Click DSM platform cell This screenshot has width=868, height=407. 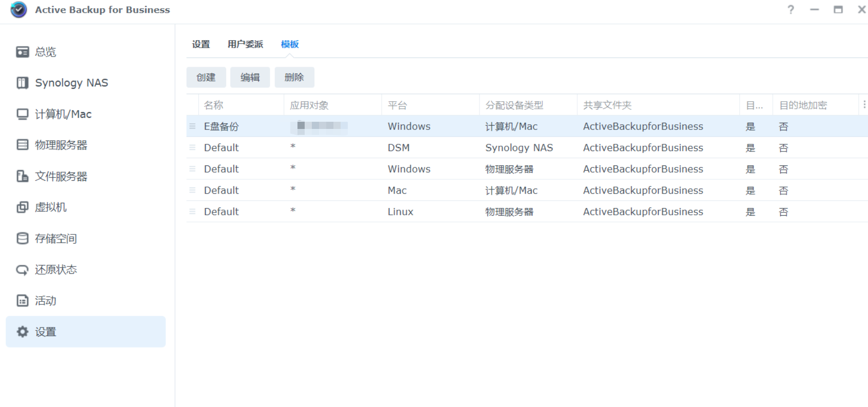coord(399,148)
